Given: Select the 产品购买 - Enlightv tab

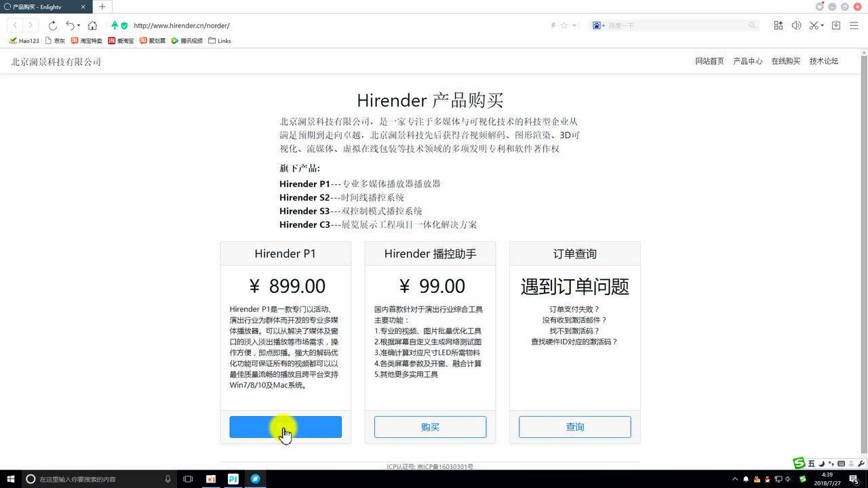Looking at the screenshot, I should (x=47, y=7).
